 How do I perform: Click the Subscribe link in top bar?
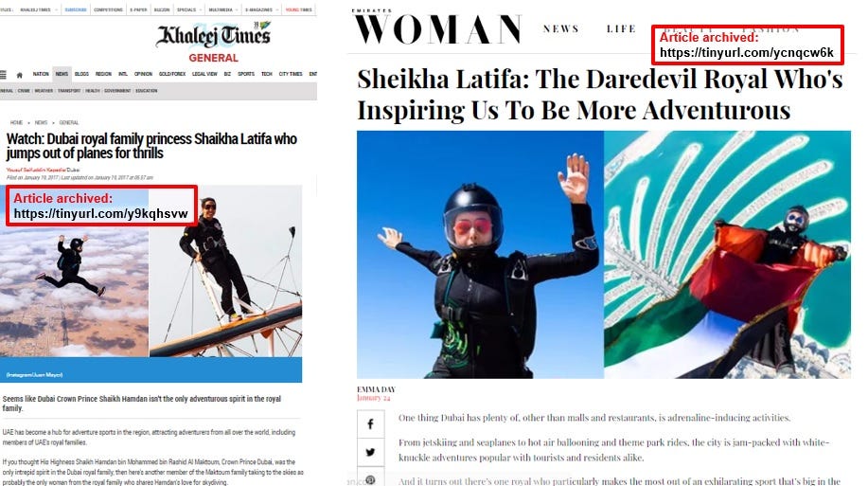pos(76,10)
